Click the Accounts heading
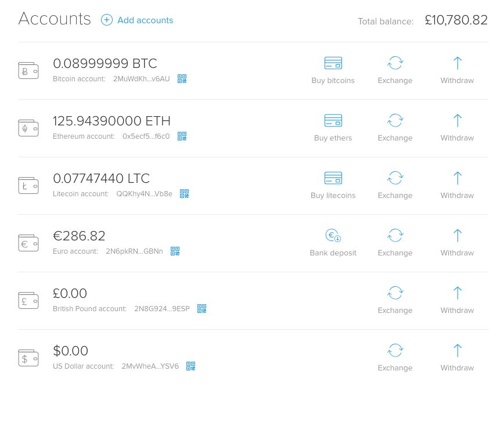Screen dimensions: 504x425 pos(55,19)
